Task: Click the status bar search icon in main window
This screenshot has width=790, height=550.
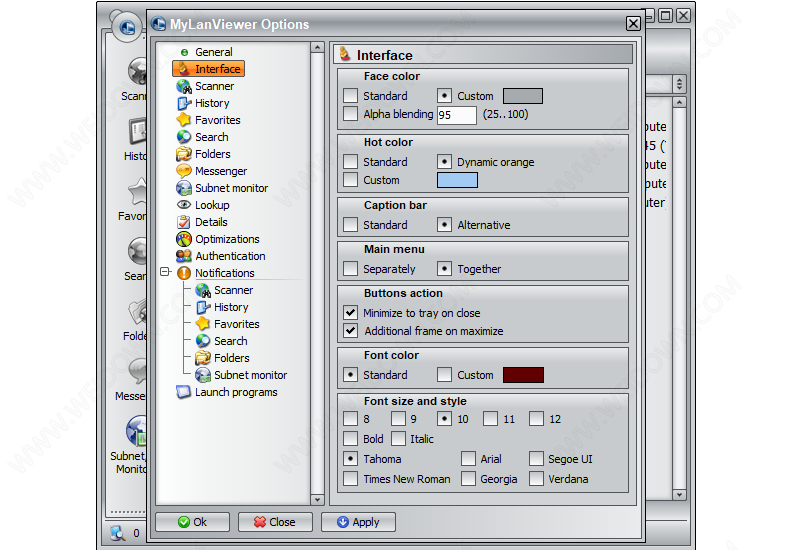Action: tap(118, 533)
